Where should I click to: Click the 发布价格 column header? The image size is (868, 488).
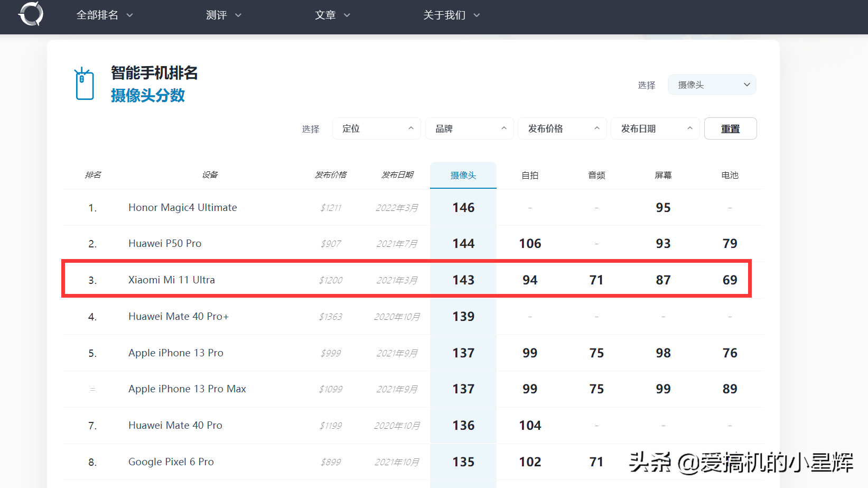point(331,175)
